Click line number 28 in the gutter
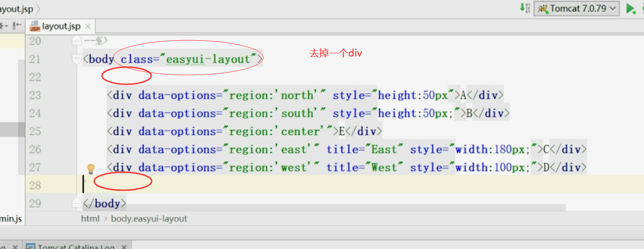The width and height of the screenshot is (644, 249). 35,186
